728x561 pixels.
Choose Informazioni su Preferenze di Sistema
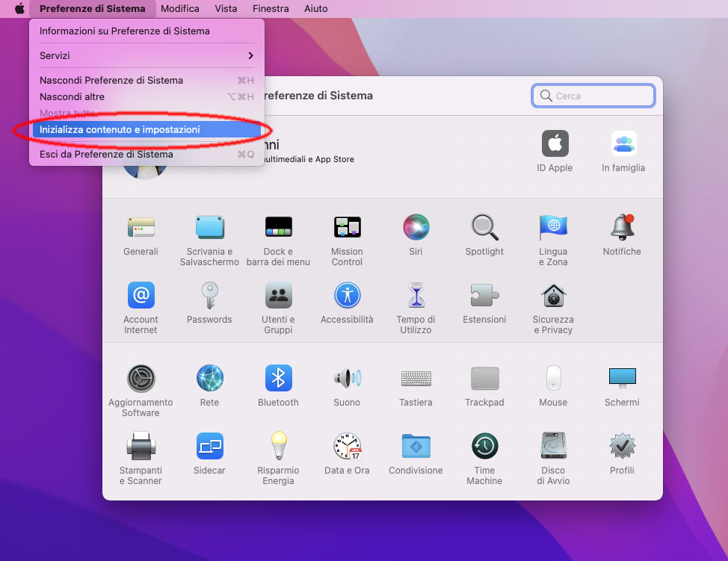tap(146, 31)
